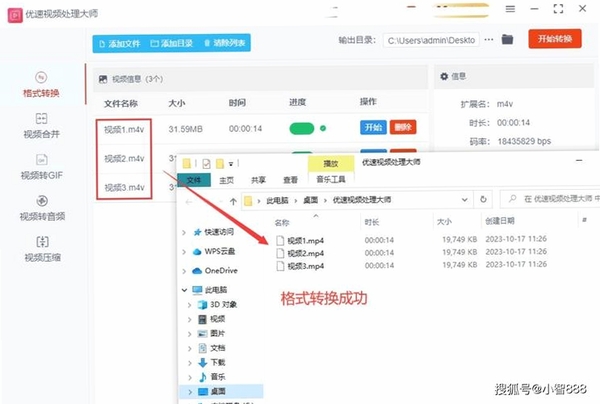The height and width of the screenshot is (404, 600).
Task: Select the file 视频3.mp4 in Explorer
Action: 305,266
